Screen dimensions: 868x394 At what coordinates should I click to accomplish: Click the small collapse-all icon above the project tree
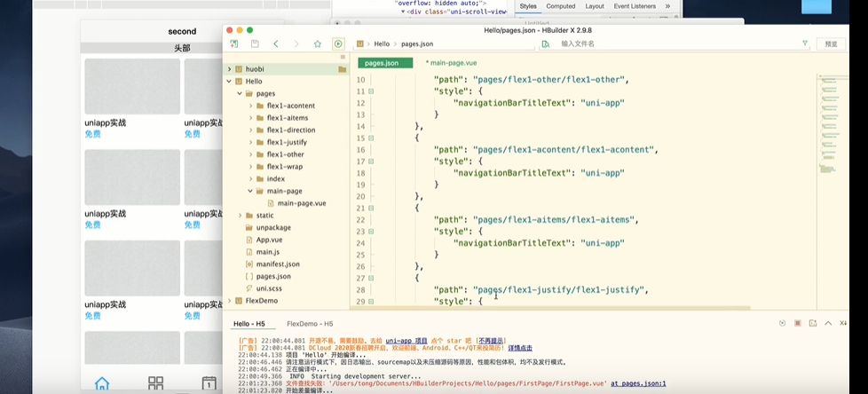(343, 57)
